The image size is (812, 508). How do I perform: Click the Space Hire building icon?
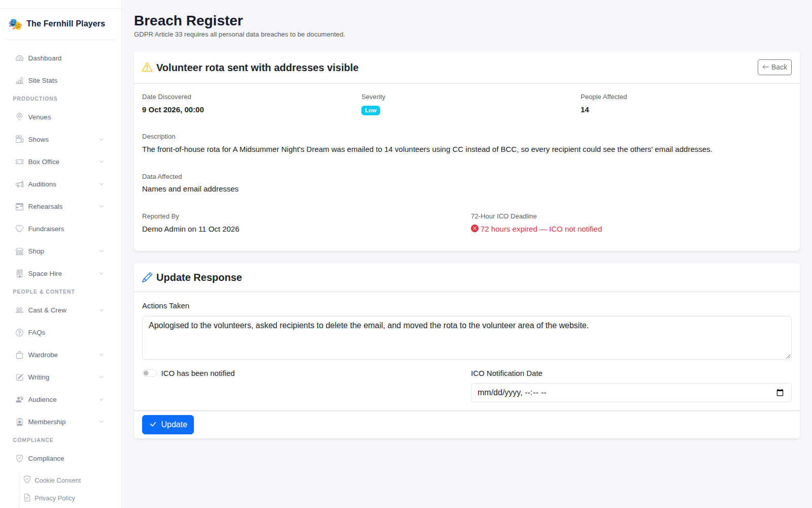tap(19, 273)
